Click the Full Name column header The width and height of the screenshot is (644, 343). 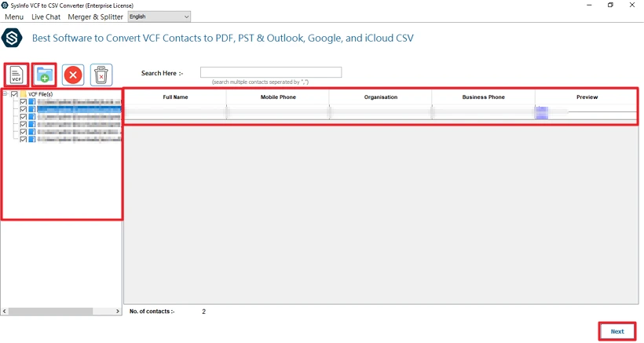pyautogui.click(x=175, y=97)
